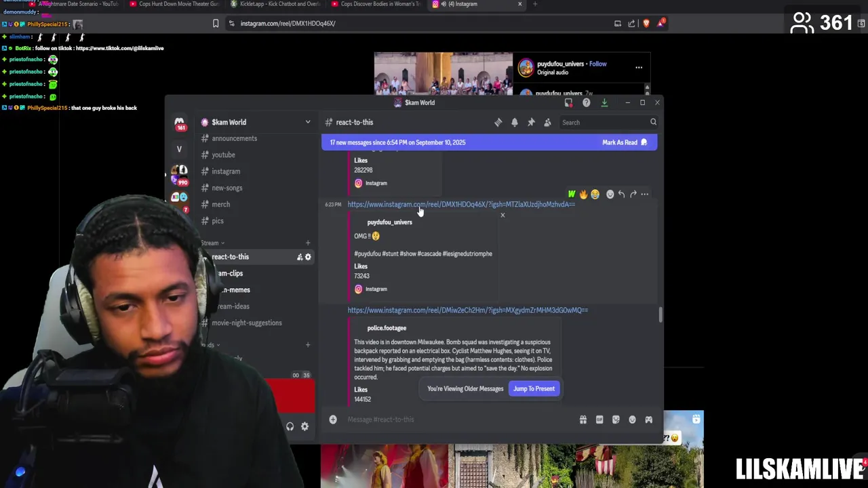This screenshot has height=488, width=868.
Task: Add the fire emoji reaction
Action: [x=583, y=195]
